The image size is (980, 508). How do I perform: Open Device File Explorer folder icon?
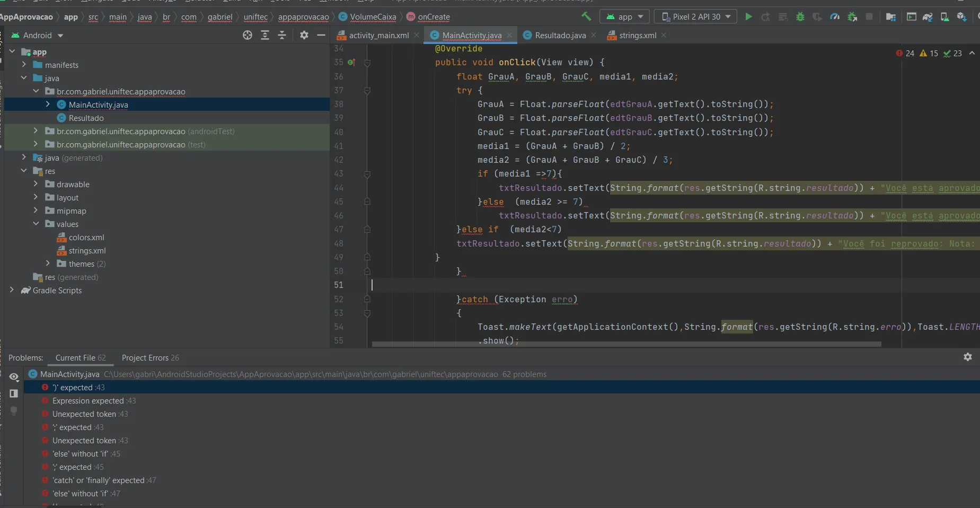[891, 17]
